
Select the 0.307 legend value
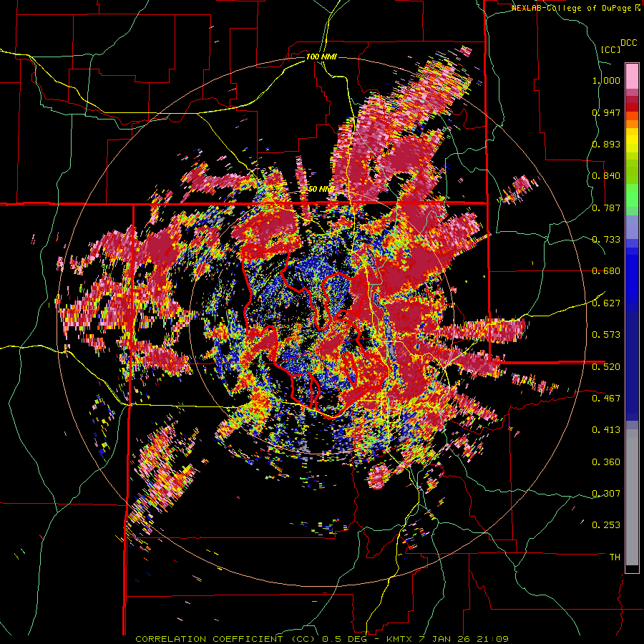click(x=606, y=493)
